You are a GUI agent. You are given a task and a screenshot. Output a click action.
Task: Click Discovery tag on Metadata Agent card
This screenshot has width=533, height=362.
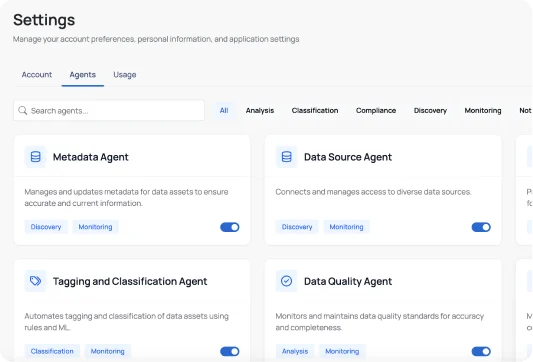pyautogui.click(x=46, y=227)
